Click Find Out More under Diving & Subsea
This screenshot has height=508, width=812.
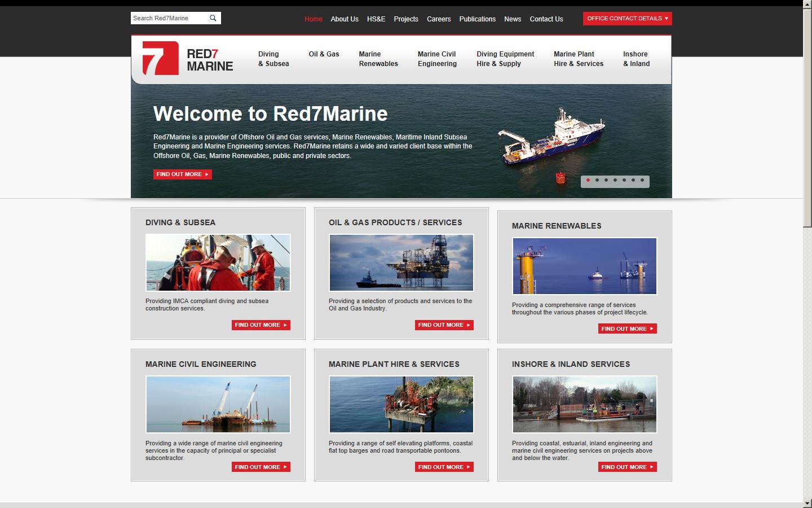(261, 325)
